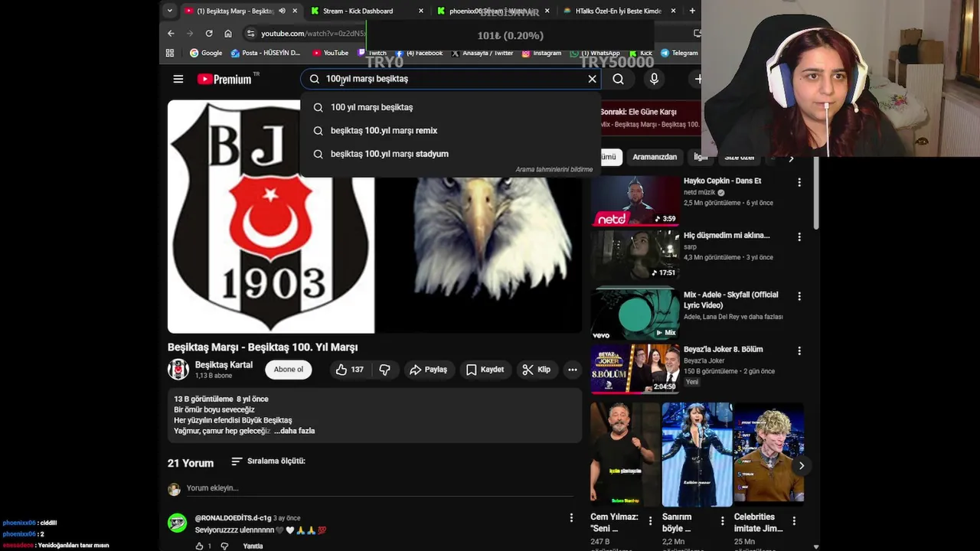Save the video using Kaydet

click(x=485, y=370)
